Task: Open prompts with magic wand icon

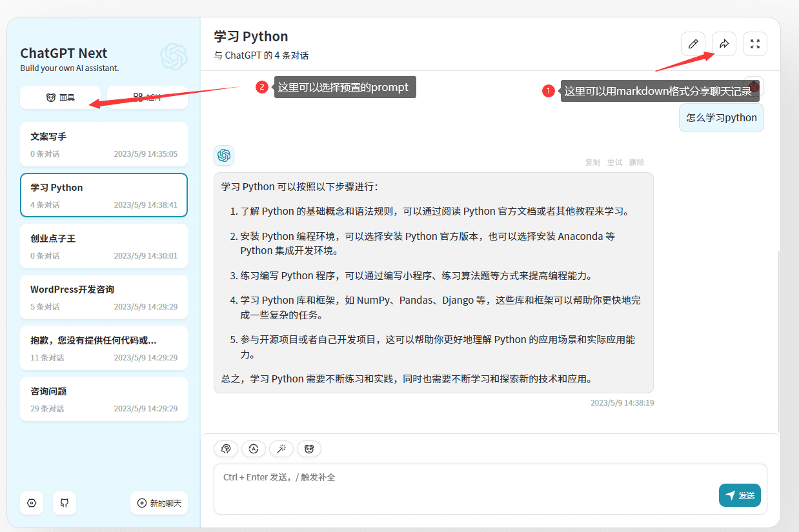Action: 281,449
